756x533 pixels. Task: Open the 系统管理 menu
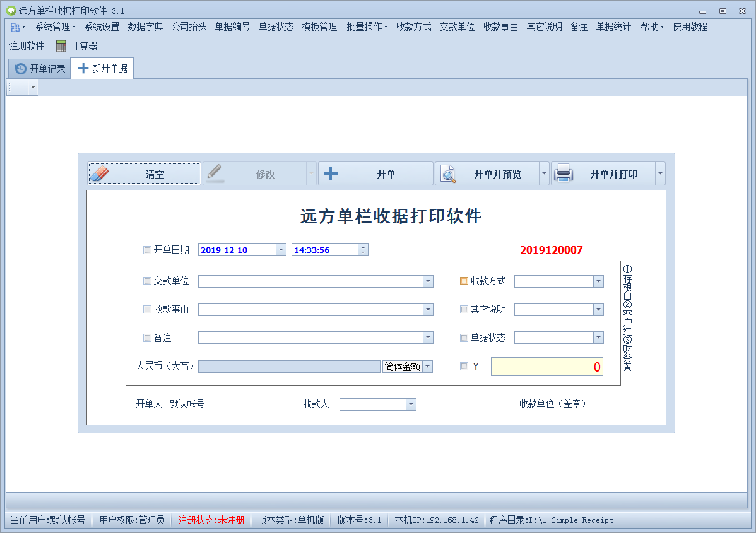pyautogui.click(x=56, y=27)
